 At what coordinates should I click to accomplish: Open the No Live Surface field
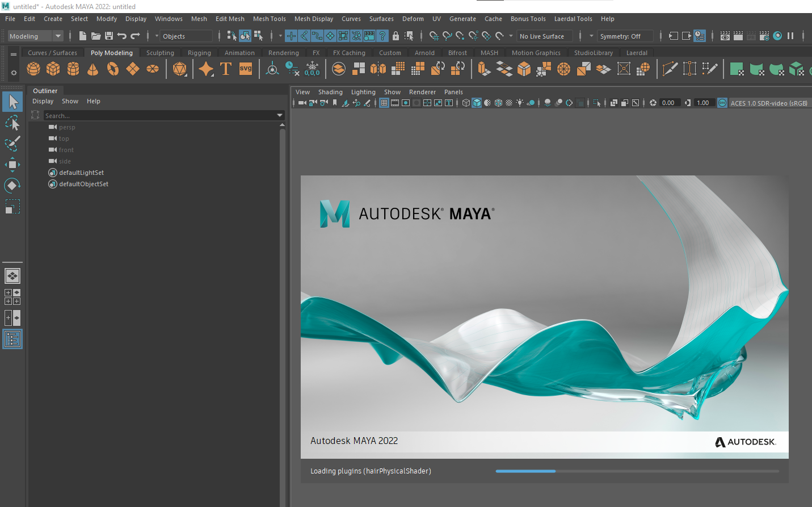tap(545, 36)
